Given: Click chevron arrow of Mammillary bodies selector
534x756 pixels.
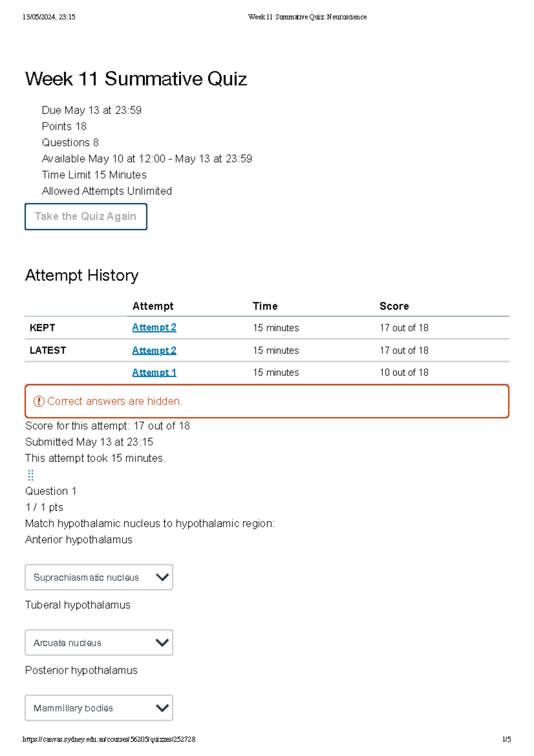Looking at the screenshot, I should coord(162,708).
